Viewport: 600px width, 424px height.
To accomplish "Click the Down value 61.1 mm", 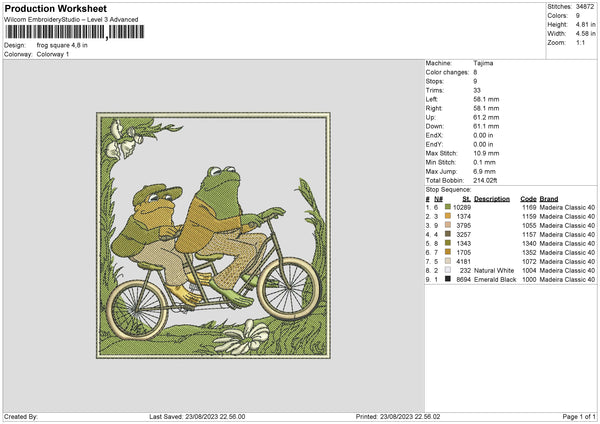I will click(x=486, y=126).
